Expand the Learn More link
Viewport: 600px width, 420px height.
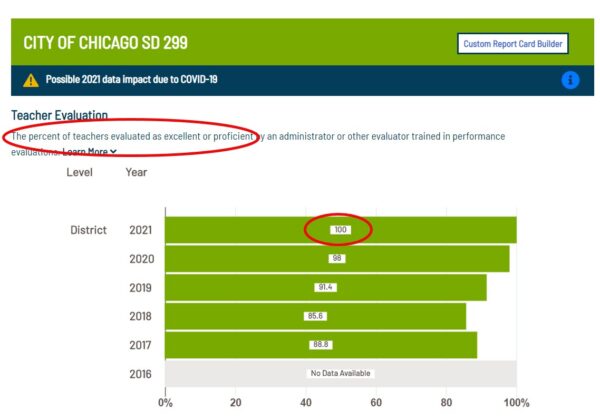click(x=90, y=151)
